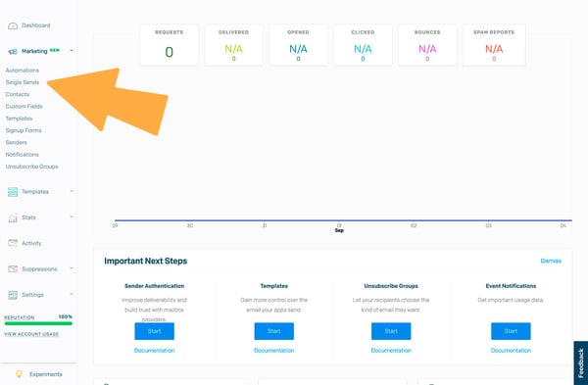
Task: Open the Feedback side tab
Action: coord(581,362)
